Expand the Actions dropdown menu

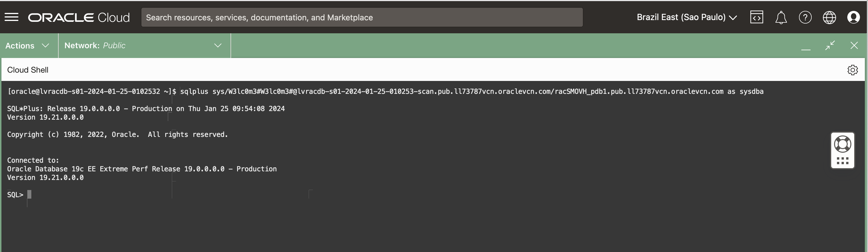(x=27, y=45)
